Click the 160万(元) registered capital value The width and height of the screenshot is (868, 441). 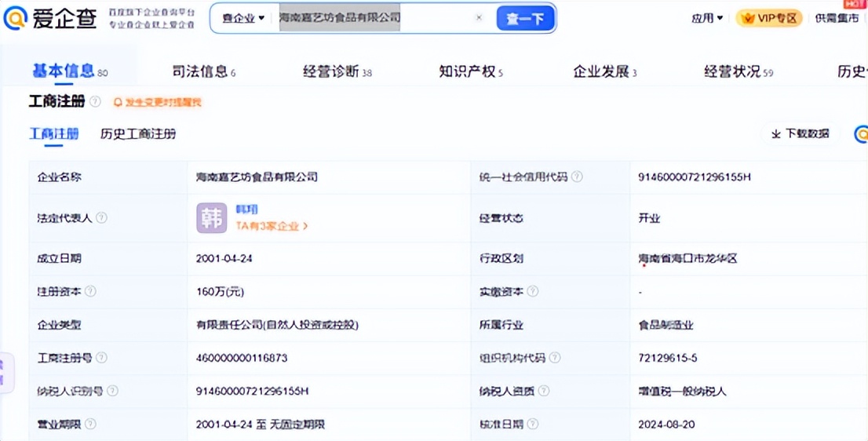pos(220,292)
